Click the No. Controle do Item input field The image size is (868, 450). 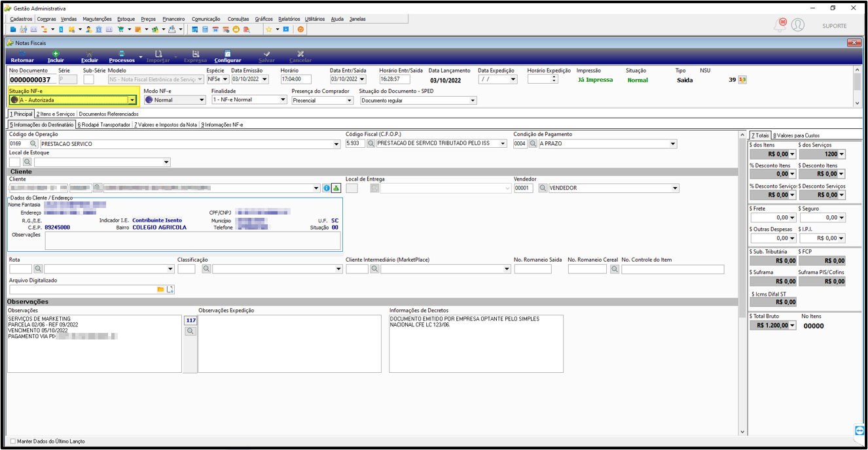(x=673, y=269)
